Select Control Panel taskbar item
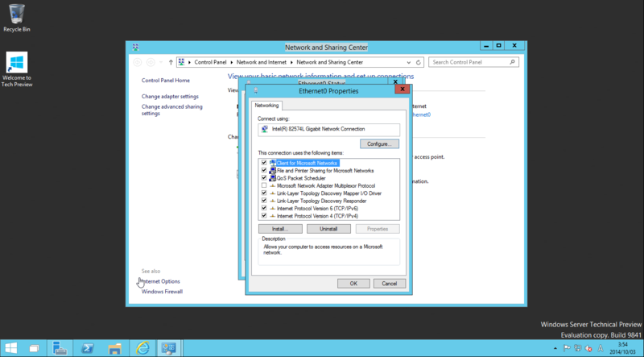 pos(169,348)
